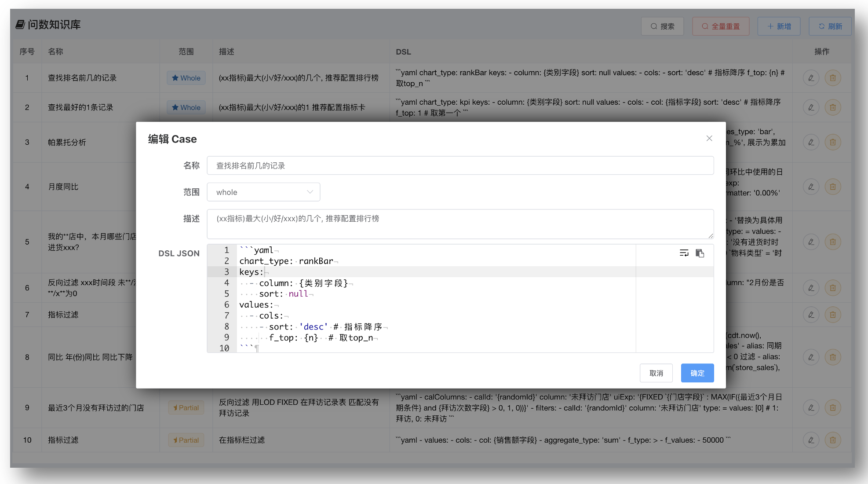This screenshot has height=484, width=868.
Task: Click edit icon for row 5
Action: [x=811, y=242]
